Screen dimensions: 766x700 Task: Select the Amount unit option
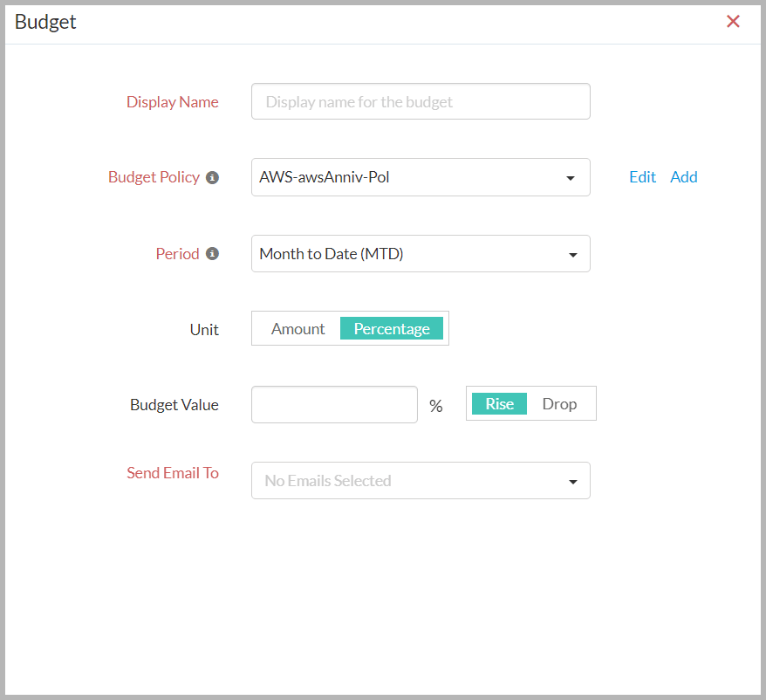tap(298, 329)
